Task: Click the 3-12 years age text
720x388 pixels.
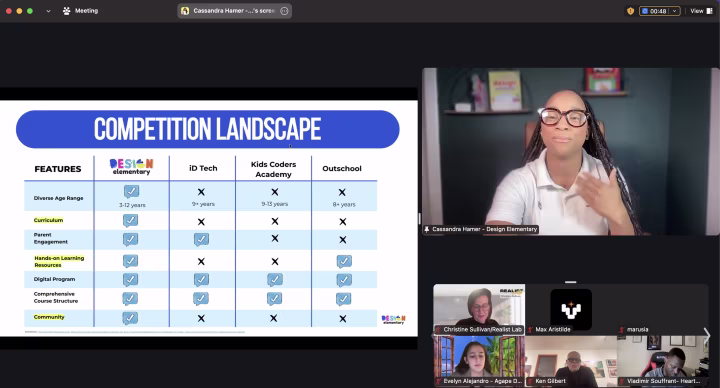Action: (x=132, y=205)
